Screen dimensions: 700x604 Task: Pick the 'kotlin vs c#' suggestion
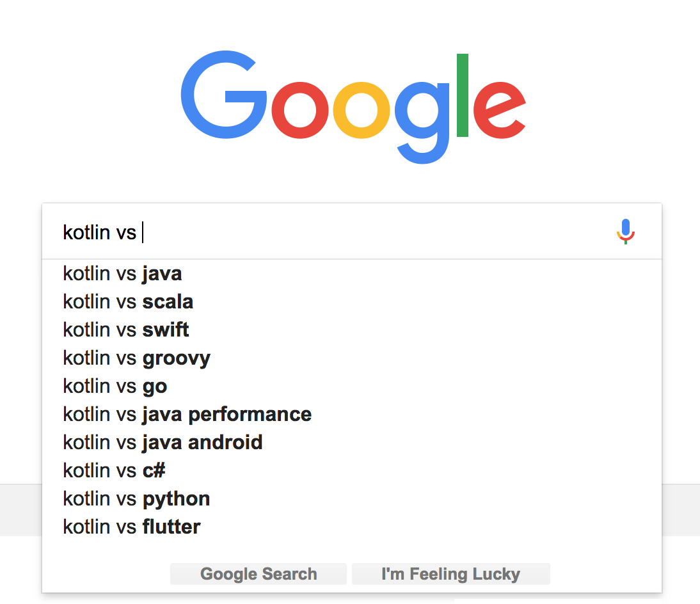tap(352, 470)
